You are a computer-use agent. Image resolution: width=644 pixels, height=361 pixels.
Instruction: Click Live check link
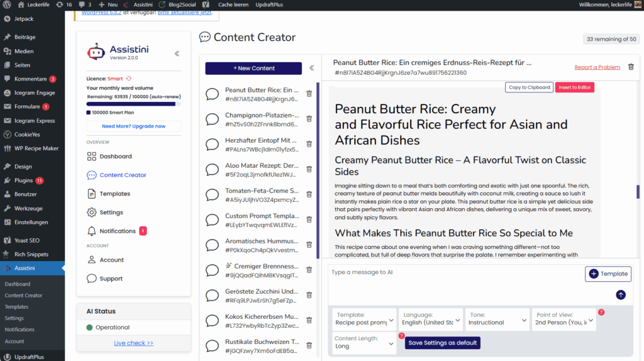133,343
